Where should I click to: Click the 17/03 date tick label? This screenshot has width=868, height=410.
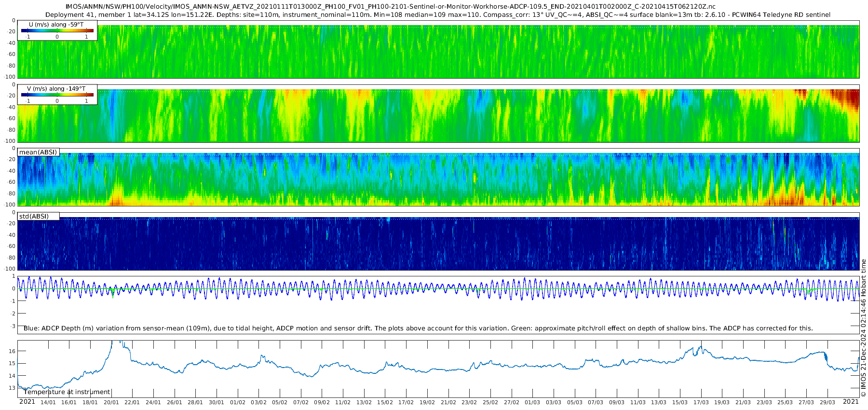[701, 402]
